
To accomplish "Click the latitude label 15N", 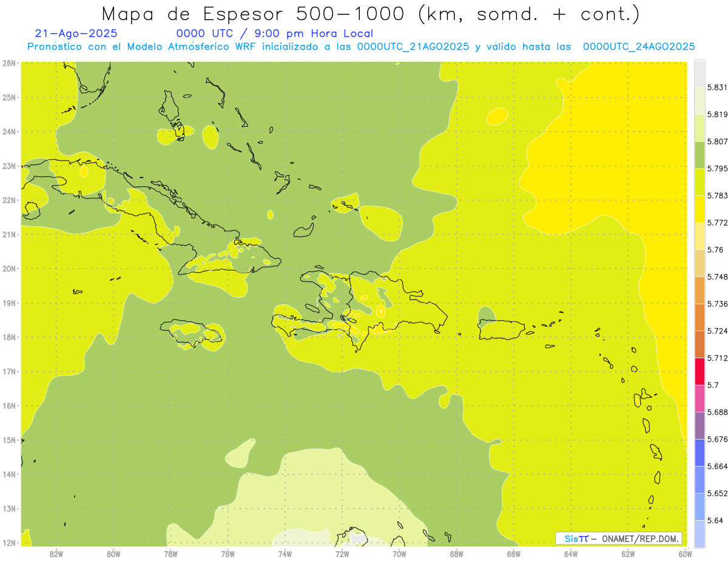I will coord(9,440).
